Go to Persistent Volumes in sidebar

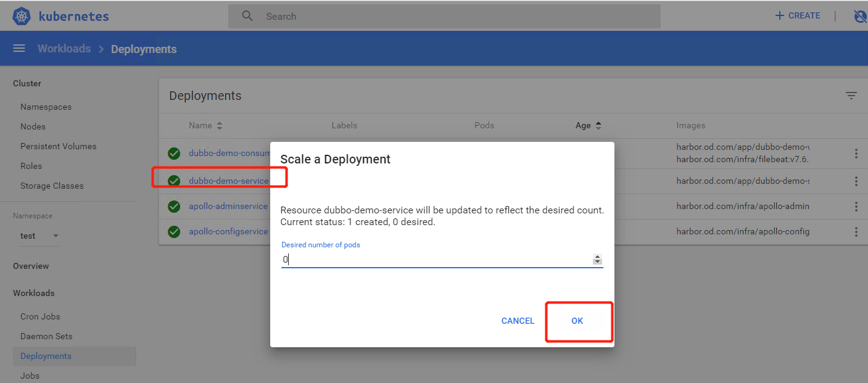point(58,146)
